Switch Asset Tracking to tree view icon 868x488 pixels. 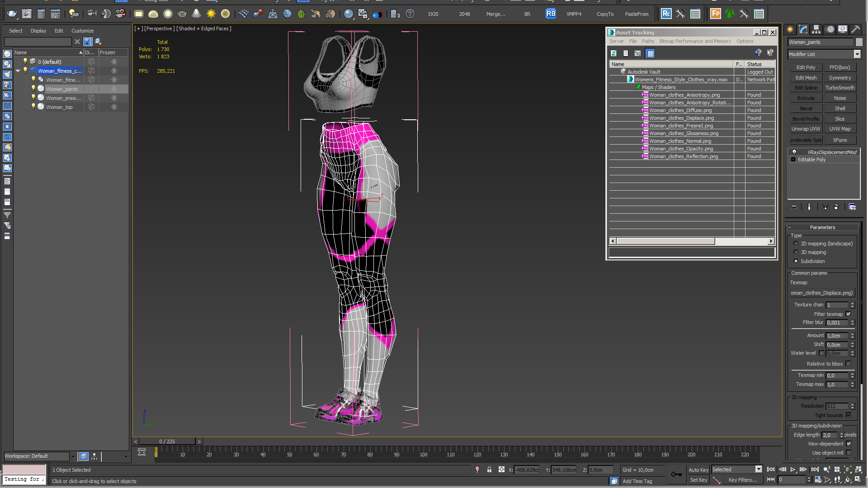tap(638, 53)
